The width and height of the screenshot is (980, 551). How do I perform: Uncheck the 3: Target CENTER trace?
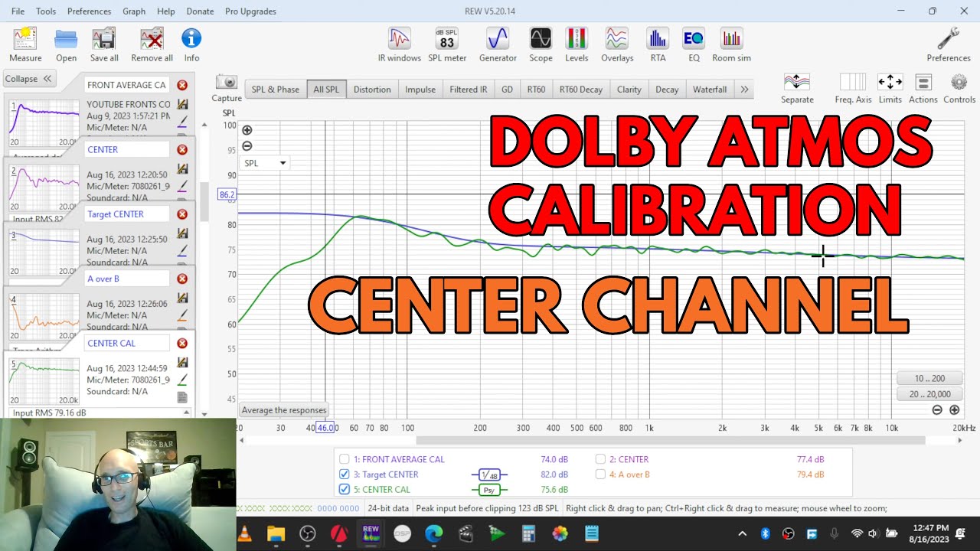345,474
